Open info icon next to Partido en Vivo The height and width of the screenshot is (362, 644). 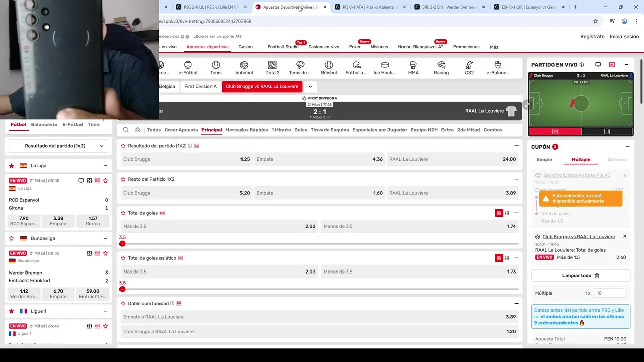coord(582,65)
